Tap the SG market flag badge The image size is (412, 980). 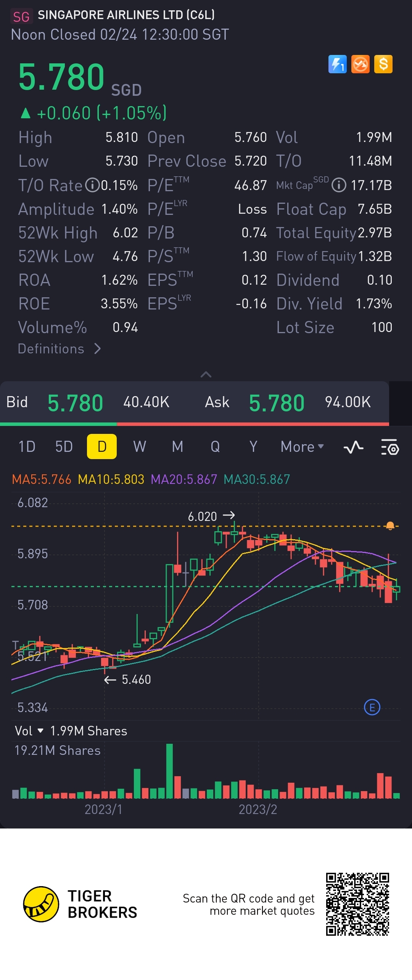pos(21,16)
